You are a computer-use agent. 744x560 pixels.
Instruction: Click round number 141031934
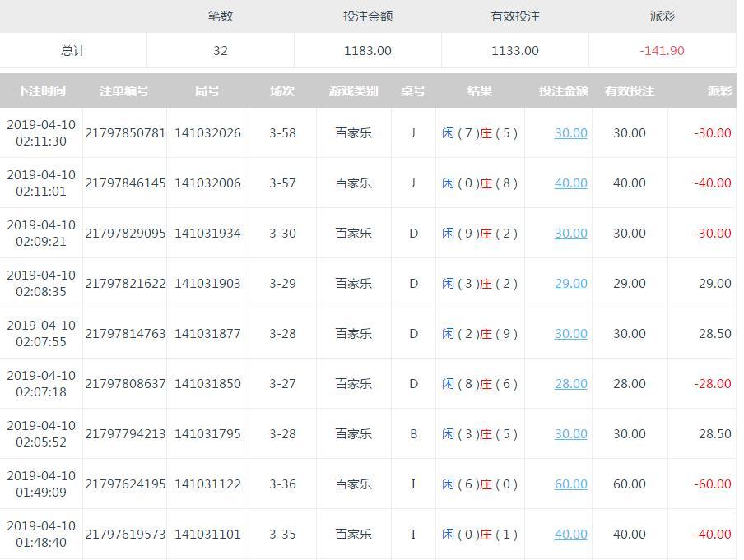[x=208, y=234]
